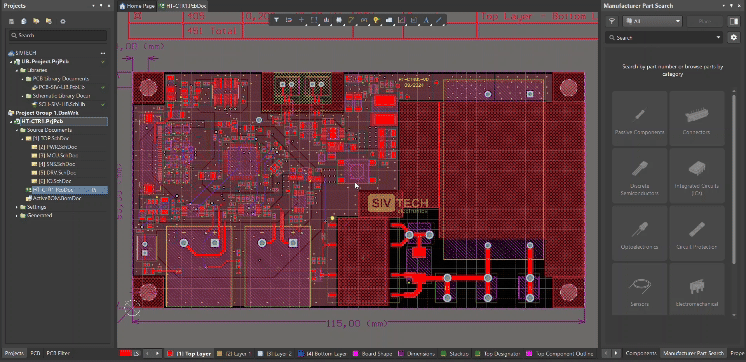Toggle the details pane button beside Search

[x=733, y=21]
